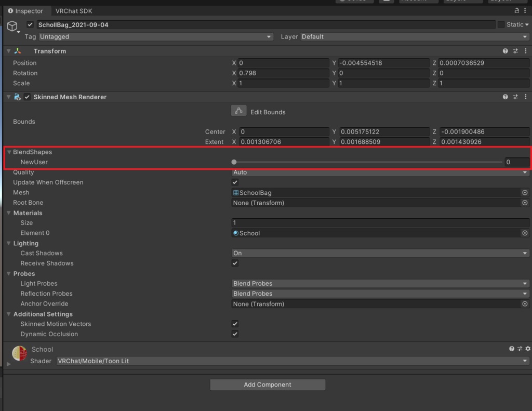Open the Transform component help icon
The width and height of the screenshot is (532, 411).
click(505, 51)
